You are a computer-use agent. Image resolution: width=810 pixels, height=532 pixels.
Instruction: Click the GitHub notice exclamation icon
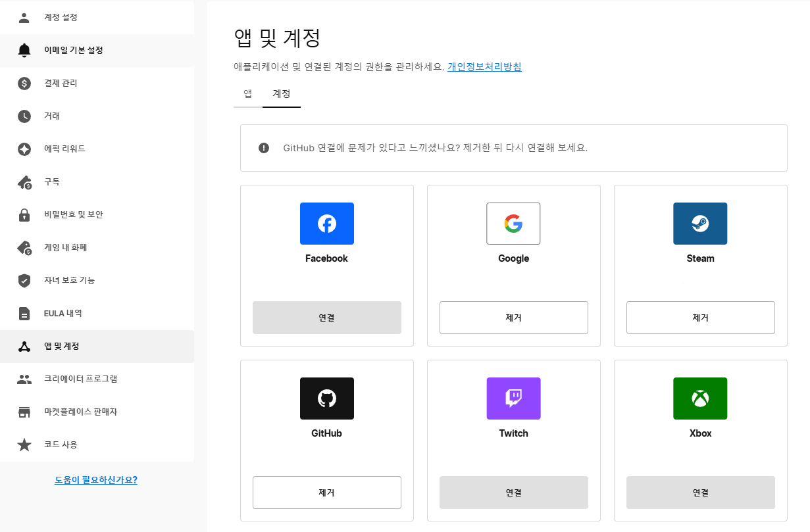(264, 148)
